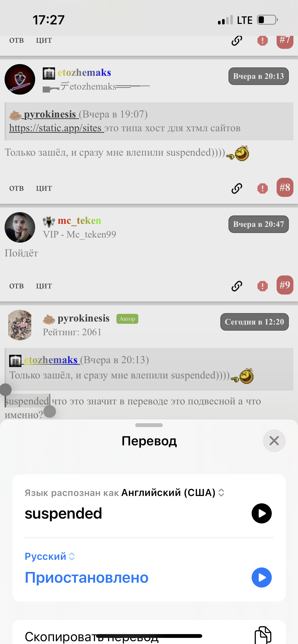The width and height of the screenshot is (298, 644).
Task: Open pyrokinesis avatar image
Action: point(20,325)
